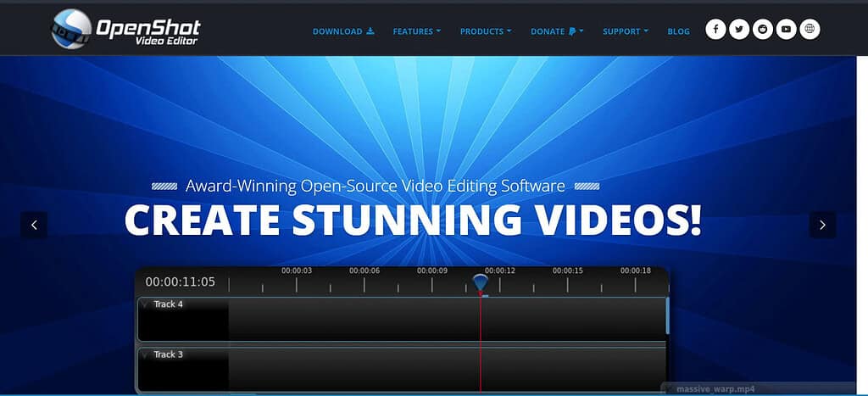This screenshot has height=396, width=868.
Task: Click the blue playhead marker on the timeline
Action: (481, 283)
